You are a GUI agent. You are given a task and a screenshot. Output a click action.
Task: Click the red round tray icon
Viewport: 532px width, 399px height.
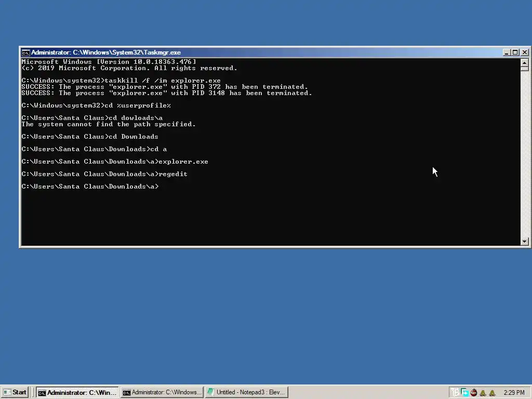(474, 393)
